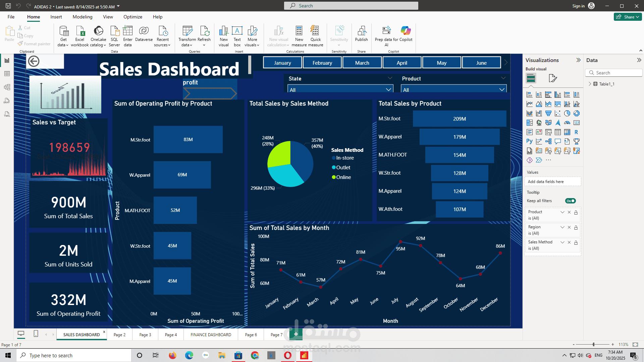644x362 pixels.
Task: Select the Python visual
Action: click(530, 142)
